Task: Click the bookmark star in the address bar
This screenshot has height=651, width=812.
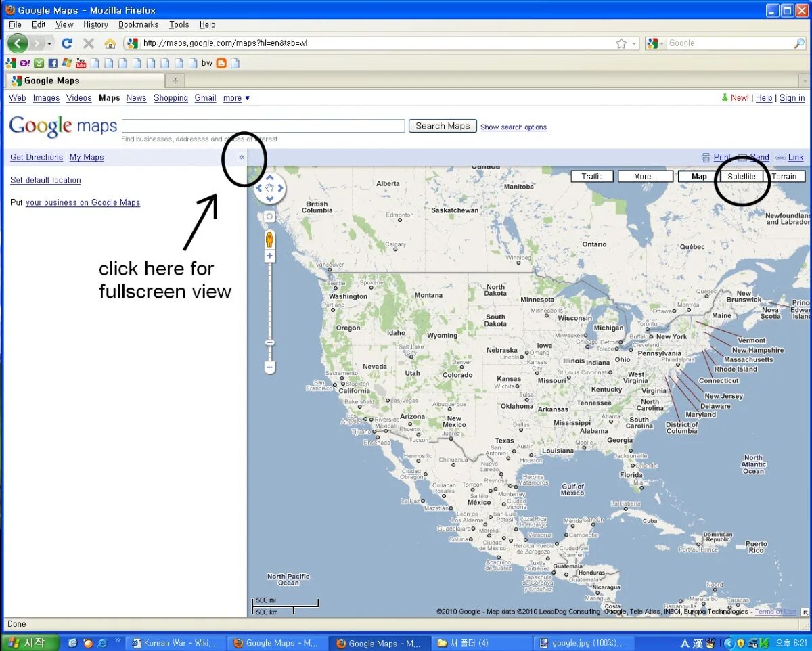Action: 621,43
